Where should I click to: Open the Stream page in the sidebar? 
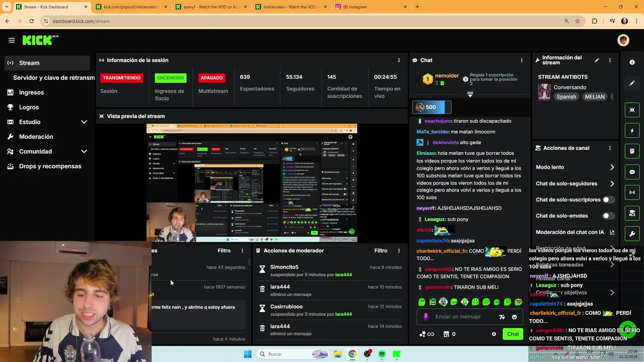(48, 63)
